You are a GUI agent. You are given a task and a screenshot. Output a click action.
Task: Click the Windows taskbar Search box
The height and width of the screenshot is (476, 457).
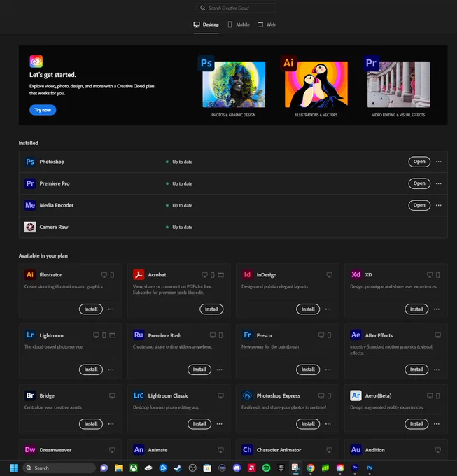point(59,468)
